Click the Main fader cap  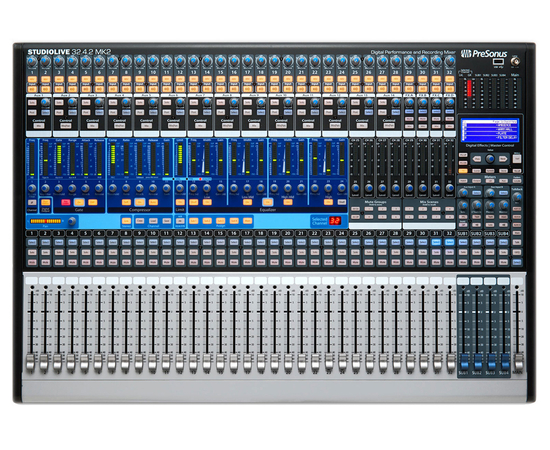518,362
